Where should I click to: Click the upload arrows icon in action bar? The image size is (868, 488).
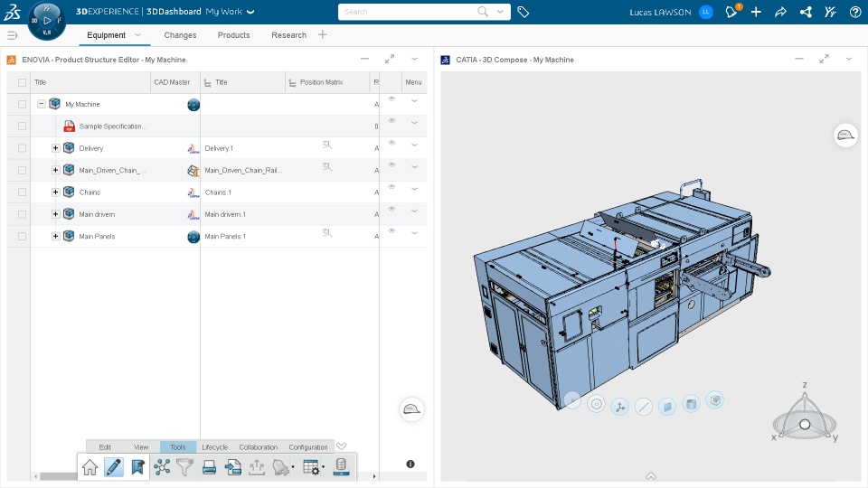click(257, 467)
